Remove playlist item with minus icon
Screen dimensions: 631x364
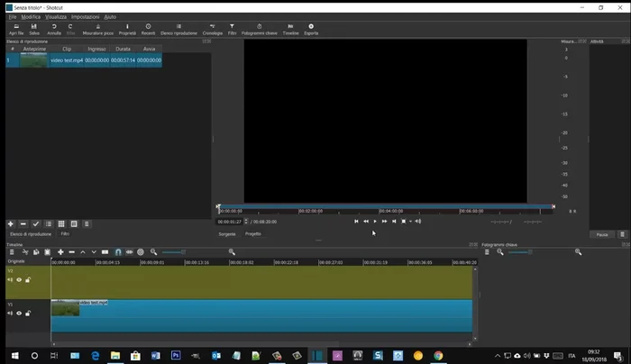click(23, 224)
